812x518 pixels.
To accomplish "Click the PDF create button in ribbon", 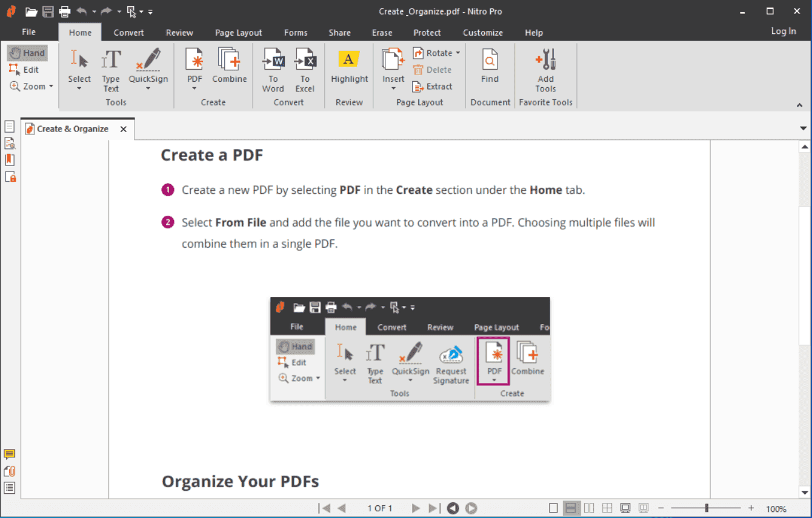I will (195, 69).
